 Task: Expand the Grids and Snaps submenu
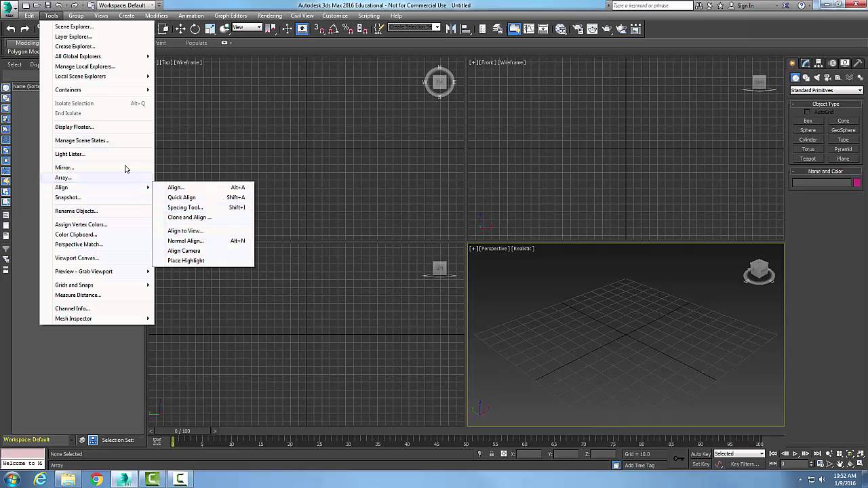pyautogui.click(x=97, y=285)
